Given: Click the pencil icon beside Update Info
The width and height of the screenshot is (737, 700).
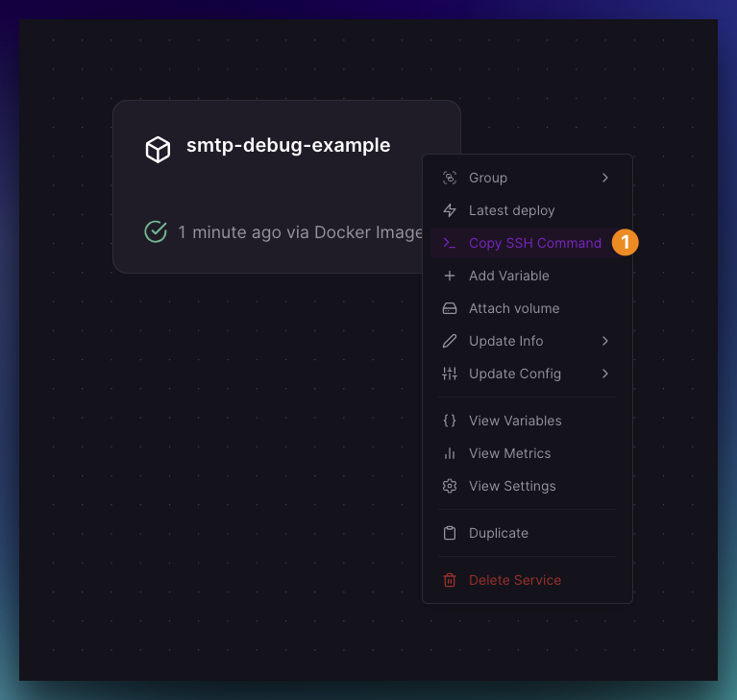Looking at the screenshot, I should pos(450,341).
